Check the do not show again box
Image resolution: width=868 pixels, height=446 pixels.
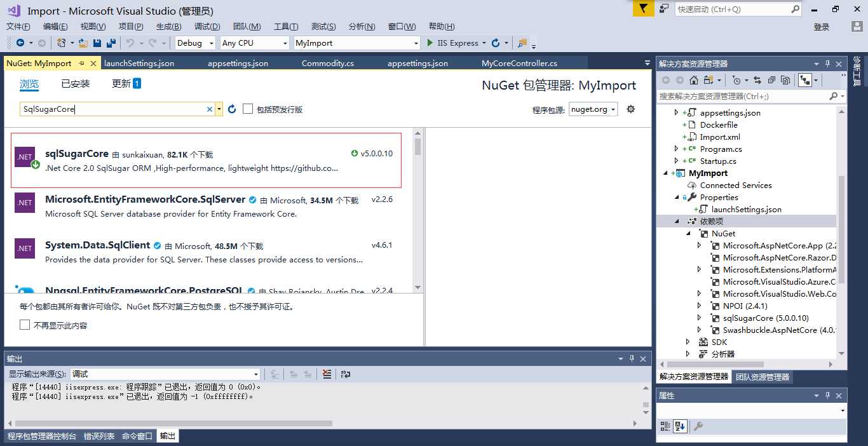tap(25, 325)
